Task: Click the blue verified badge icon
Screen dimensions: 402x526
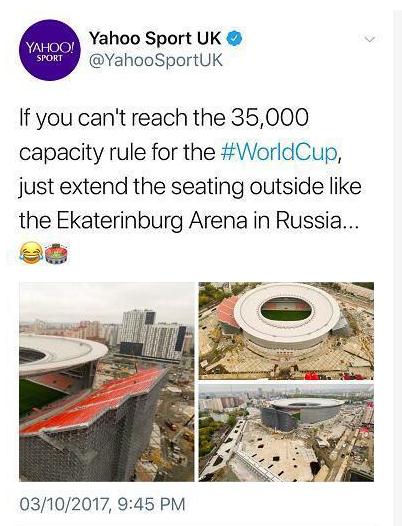Action: click(235, 38)
